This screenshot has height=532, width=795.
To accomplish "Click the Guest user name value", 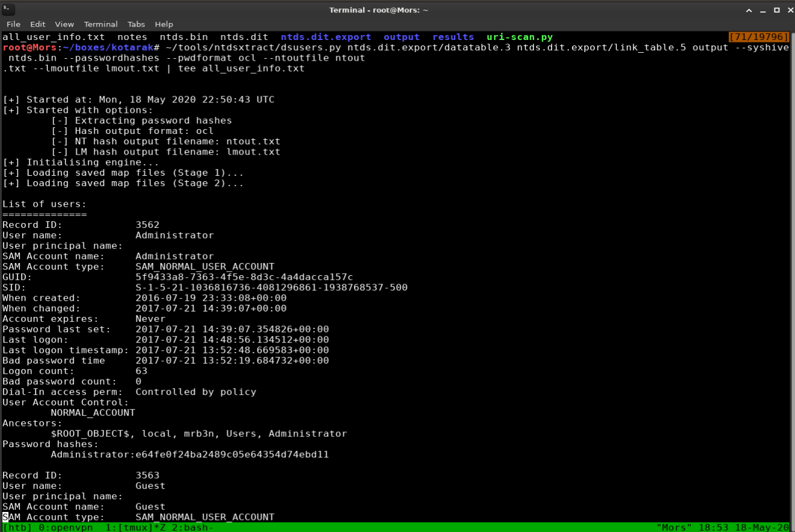I will click(x=150, y=486).
